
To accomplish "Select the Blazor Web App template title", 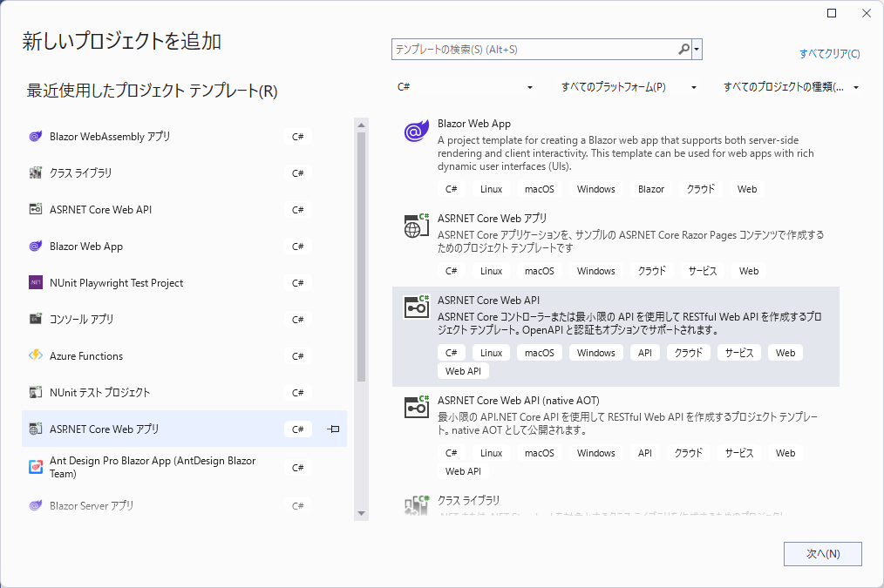I will pyautogui.click(x=474, y=124).
